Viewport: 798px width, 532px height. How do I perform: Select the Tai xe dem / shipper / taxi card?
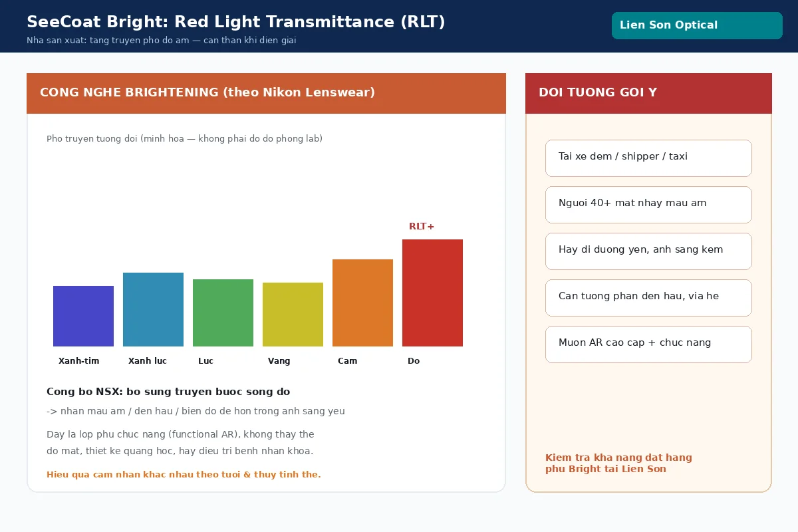[x=648, y=158]
